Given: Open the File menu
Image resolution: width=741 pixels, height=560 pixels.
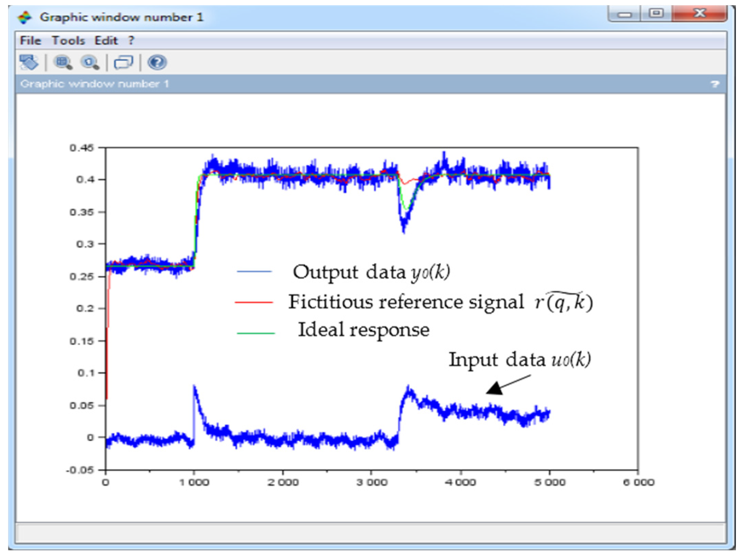Looking at the screenshot, I should (x=30, y=40).
